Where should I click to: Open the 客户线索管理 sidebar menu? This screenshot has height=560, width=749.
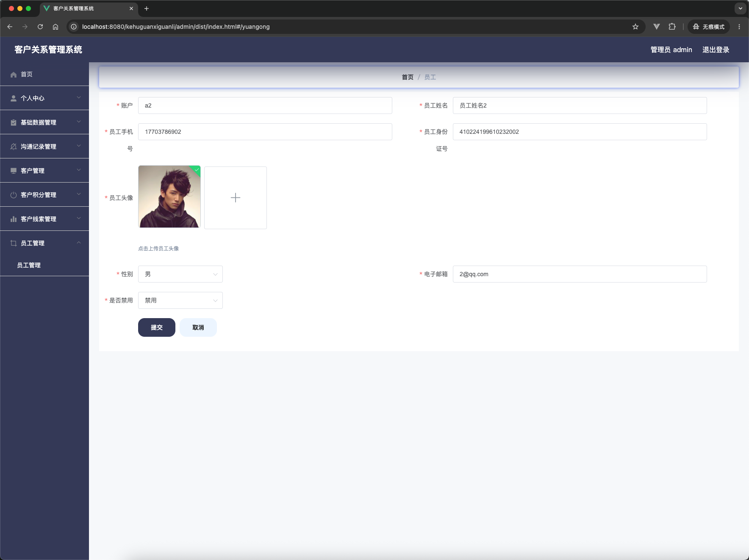44,219
